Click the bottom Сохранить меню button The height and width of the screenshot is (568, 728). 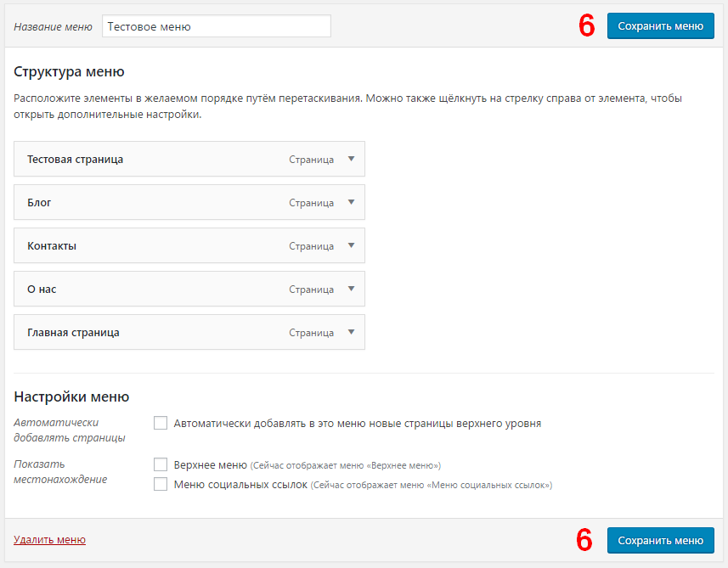[x=660, y=540]
